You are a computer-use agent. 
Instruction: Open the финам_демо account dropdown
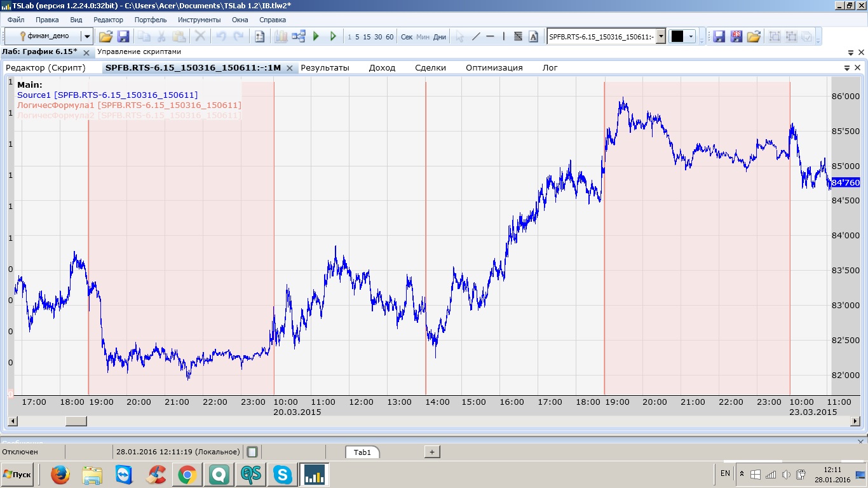[x=87, y=36]
